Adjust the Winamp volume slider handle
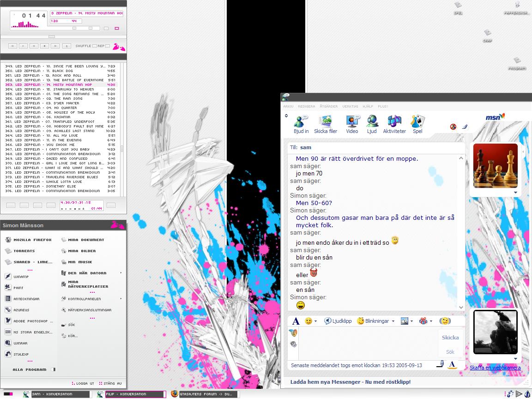The height and width of the screenshot is (399, 532). (74, 29)
